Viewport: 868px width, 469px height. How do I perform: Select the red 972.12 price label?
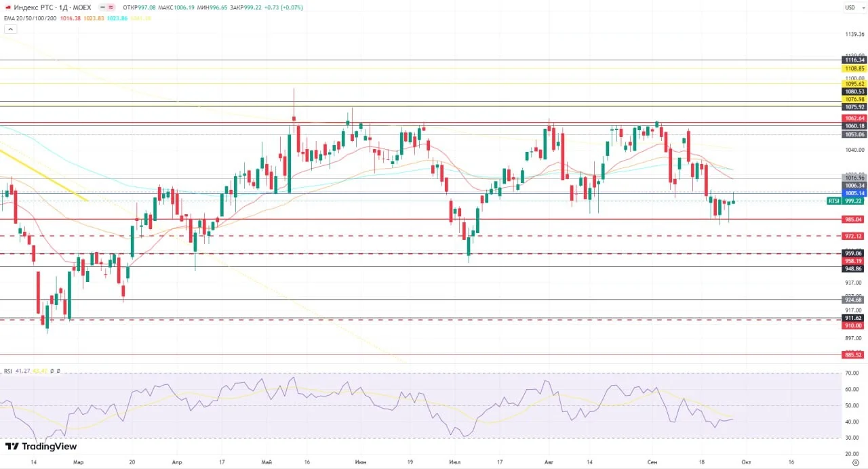pos(854,236)
